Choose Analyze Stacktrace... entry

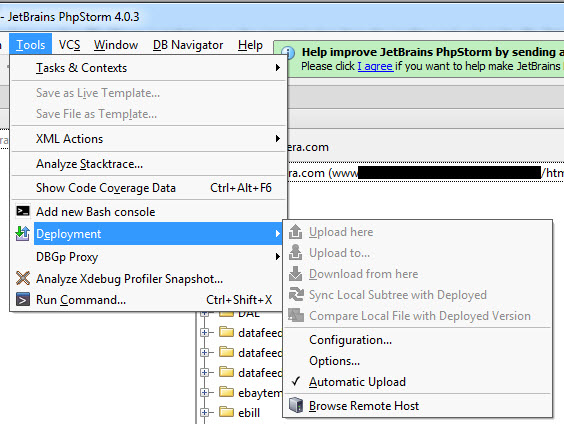149,164
